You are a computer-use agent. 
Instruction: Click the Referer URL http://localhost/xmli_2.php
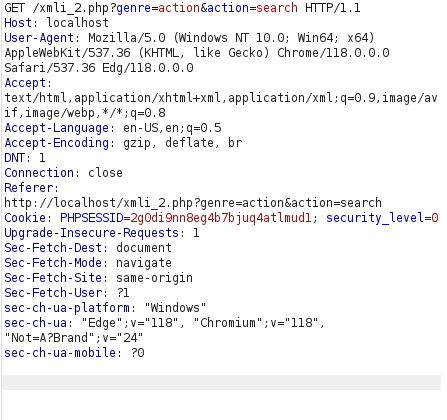pyautogui.click(x=99, y=203)
